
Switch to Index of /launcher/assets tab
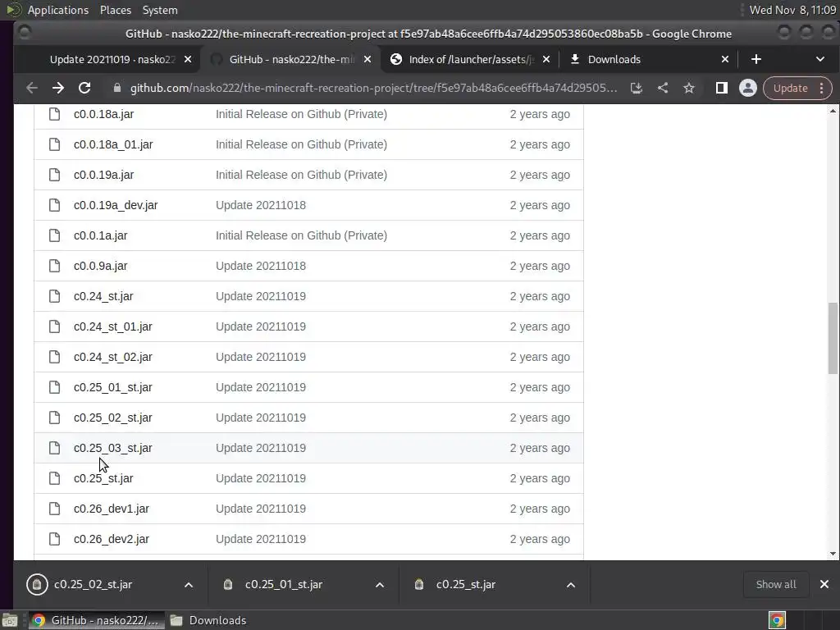[x=468, y=59]
